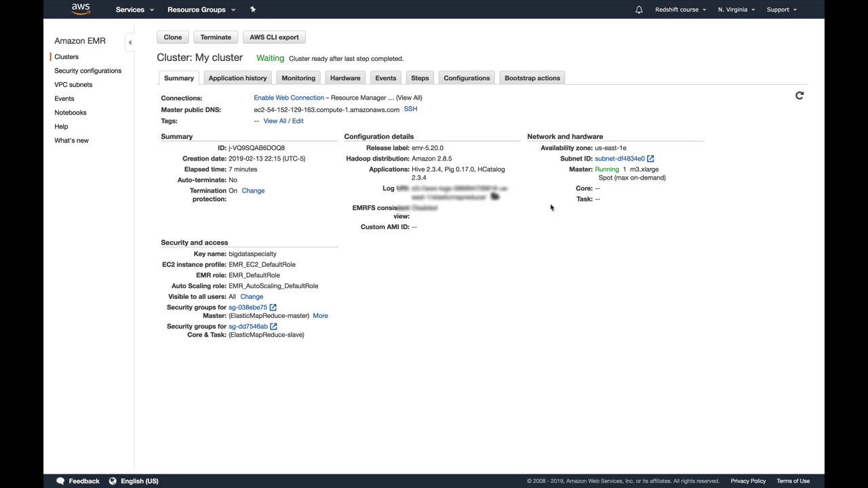Click the us-east-1e availability zone value
Screen dimensions: 868x488
click(610, 148)
